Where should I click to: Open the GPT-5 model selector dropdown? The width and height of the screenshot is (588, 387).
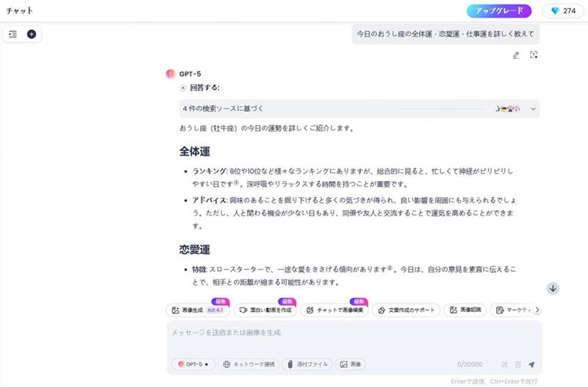coord(193,364)
